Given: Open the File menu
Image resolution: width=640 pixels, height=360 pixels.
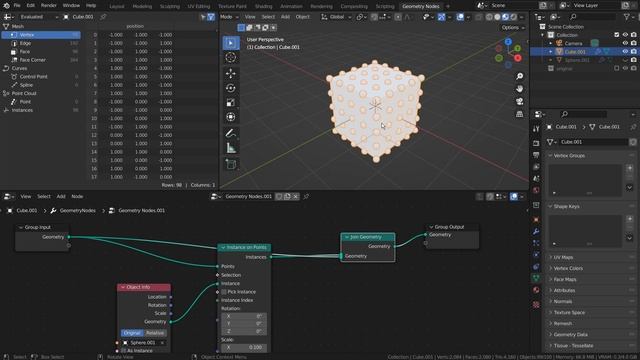Looking at the screenshot, I should tap(17, 6).
